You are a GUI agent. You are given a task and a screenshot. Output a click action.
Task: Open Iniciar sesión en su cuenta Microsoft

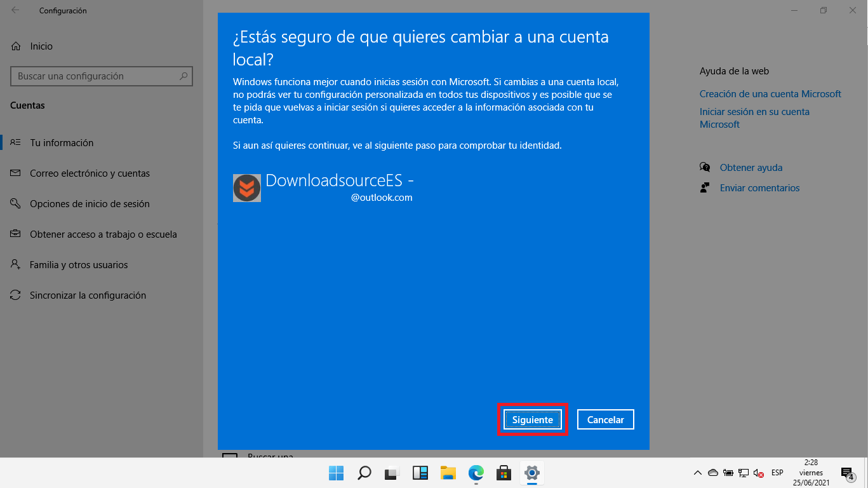point(754,118)
